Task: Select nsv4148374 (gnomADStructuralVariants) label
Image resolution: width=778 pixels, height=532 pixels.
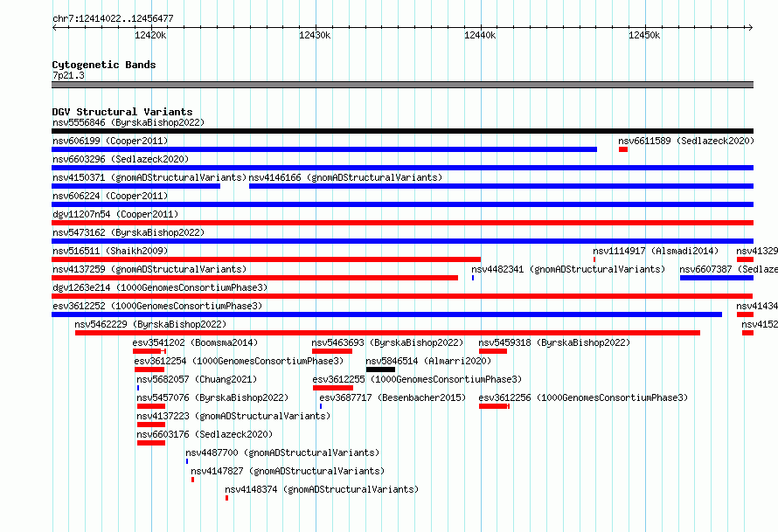Action: pyautogui.click(x=322, y=489)
